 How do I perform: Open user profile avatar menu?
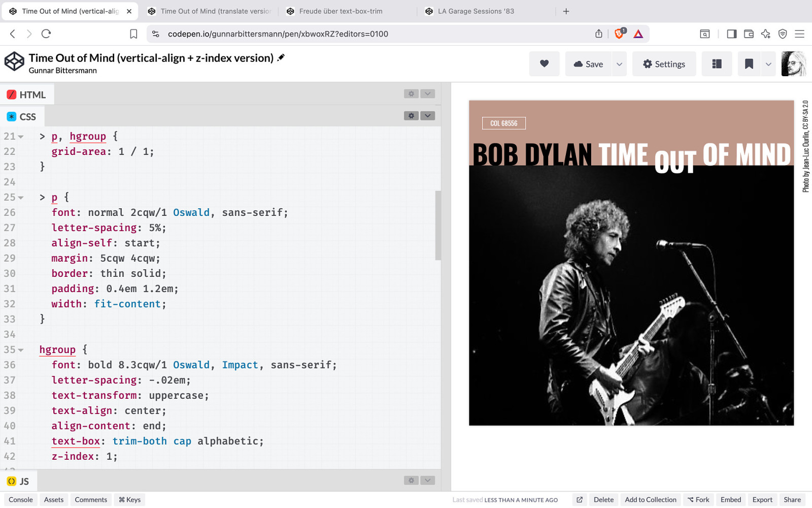(793, 64)
